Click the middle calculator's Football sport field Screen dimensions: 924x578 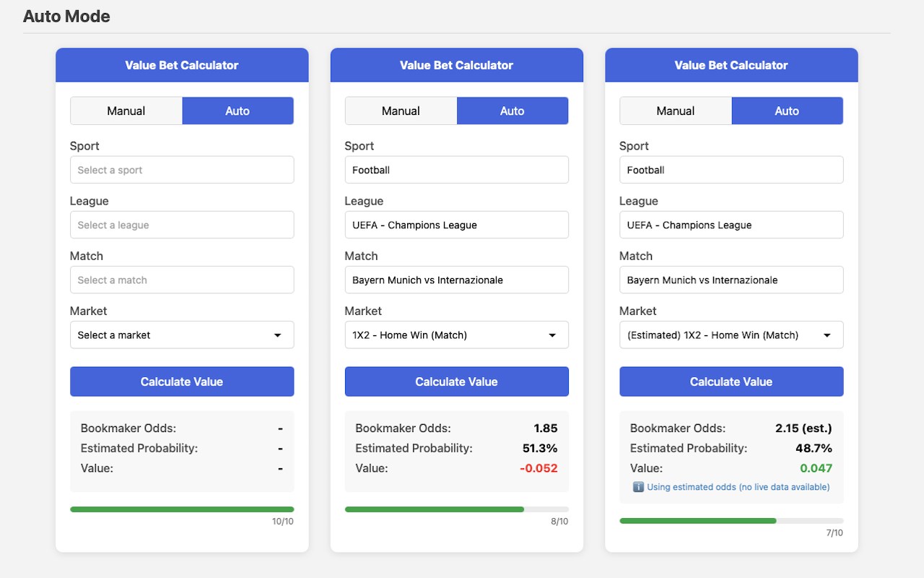pos(456,170)
